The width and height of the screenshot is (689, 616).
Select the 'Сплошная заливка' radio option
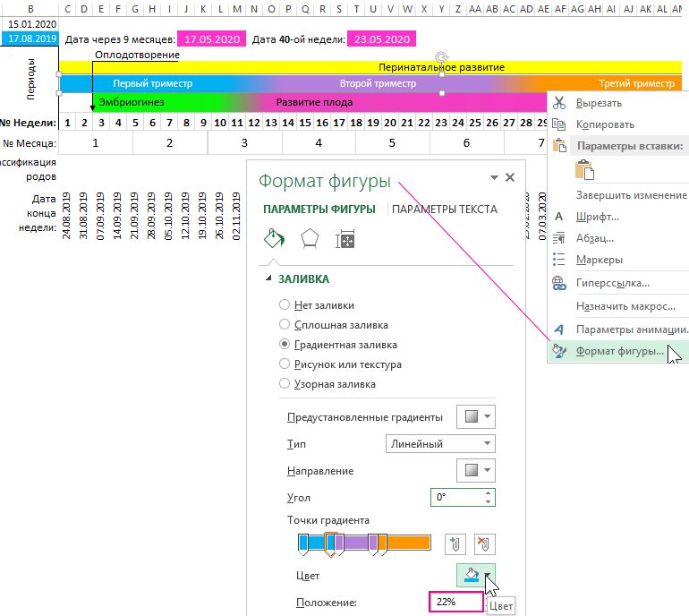285,325
